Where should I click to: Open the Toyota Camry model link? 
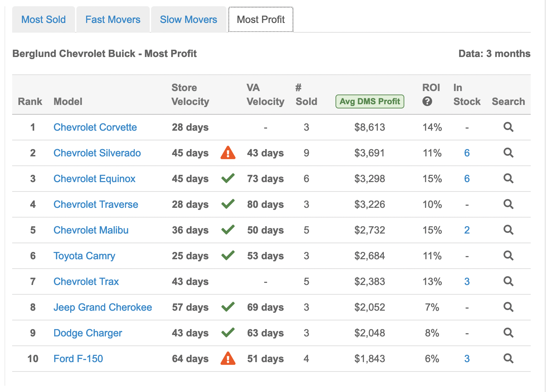[x=84, y=256]
